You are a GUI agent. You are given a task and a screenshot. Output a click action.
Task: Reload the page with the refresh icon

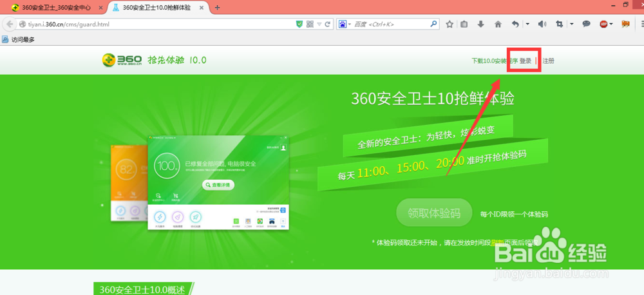coord(327,24)
